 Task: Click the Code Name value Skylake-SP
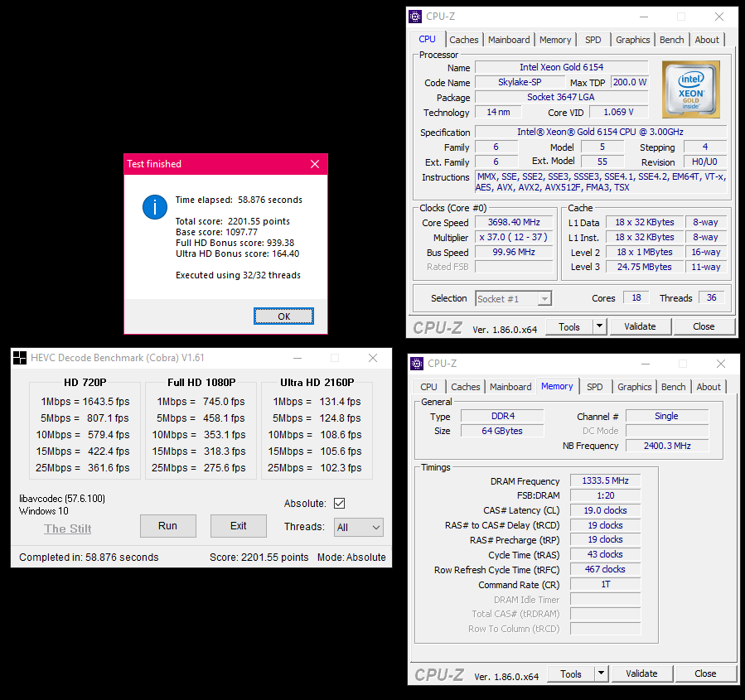520,82
